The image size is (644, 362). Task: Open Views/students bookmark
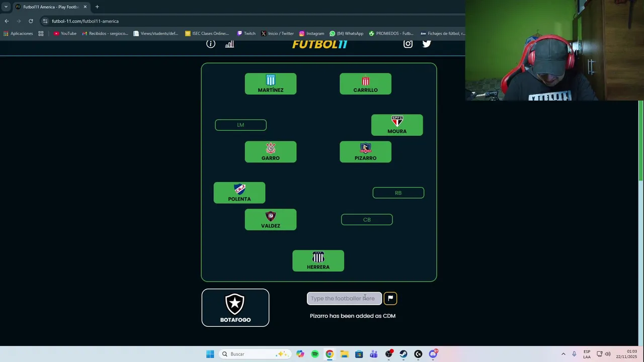pos(155,34)
